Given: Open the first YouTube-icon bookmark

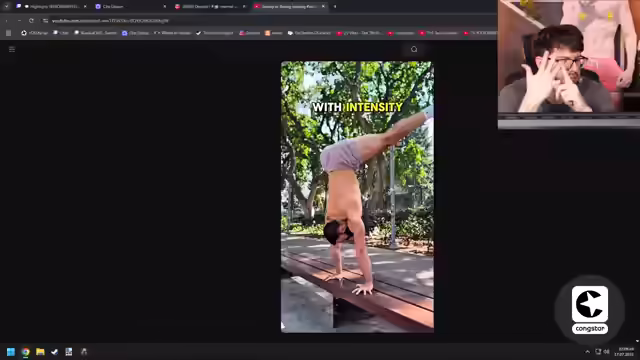Looking at the screenshot, I should click(x=359, y=33).
